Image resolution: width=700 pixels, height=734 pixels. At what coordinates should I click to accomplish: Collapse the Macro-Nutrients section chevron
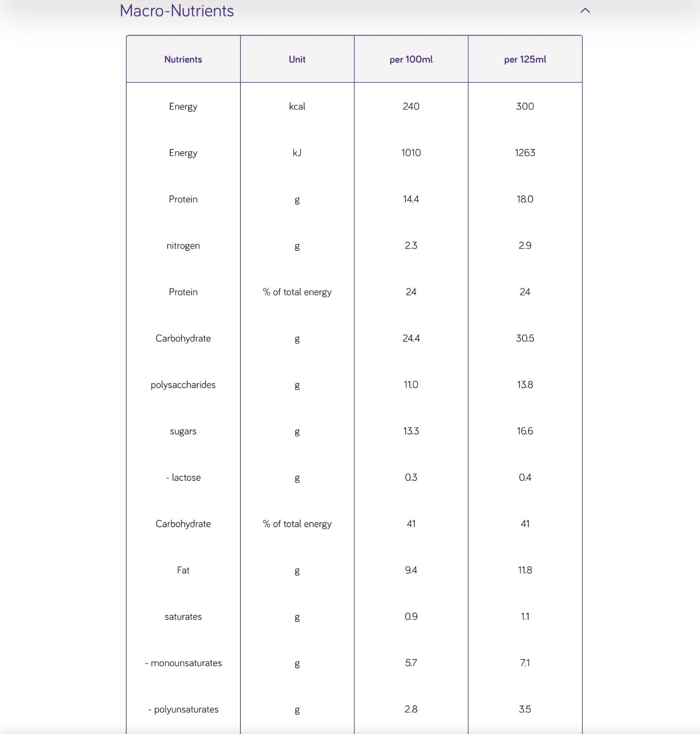point(585,11)
